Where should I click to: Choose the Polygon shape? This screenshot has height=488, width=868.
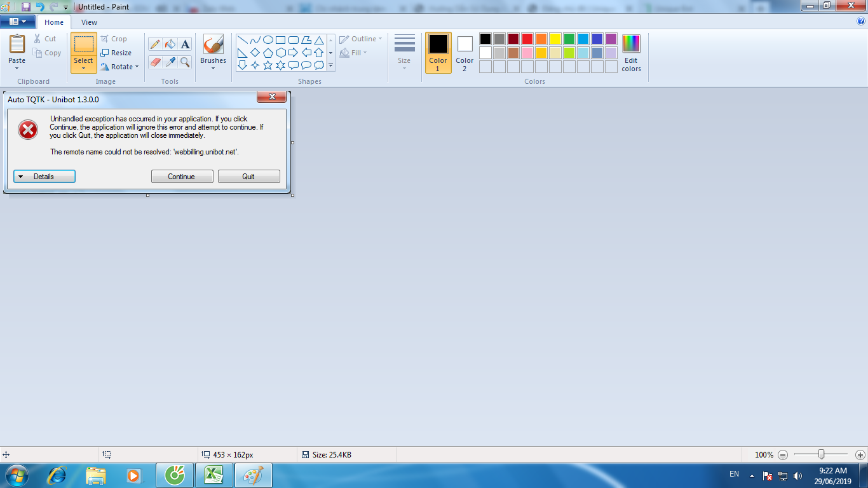pos(306,40)
